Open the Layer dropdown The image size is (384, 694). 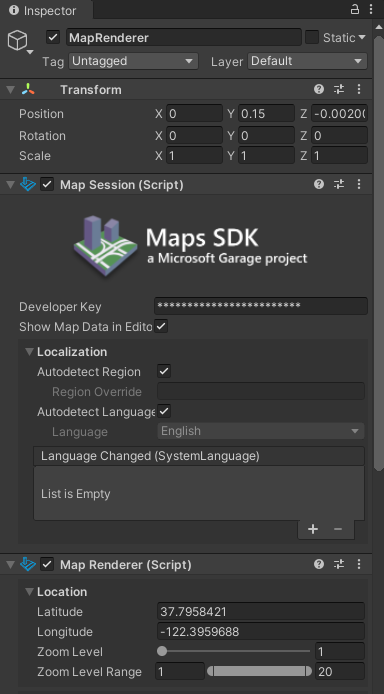point(307,61)
